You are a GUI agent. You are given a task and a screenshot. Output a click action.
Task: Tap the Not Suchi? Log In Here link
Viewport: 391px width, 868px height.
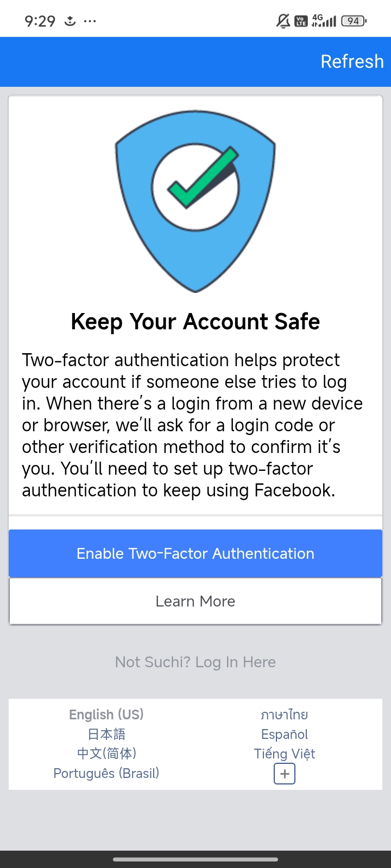pyautogui.click(x=195, y=662)
